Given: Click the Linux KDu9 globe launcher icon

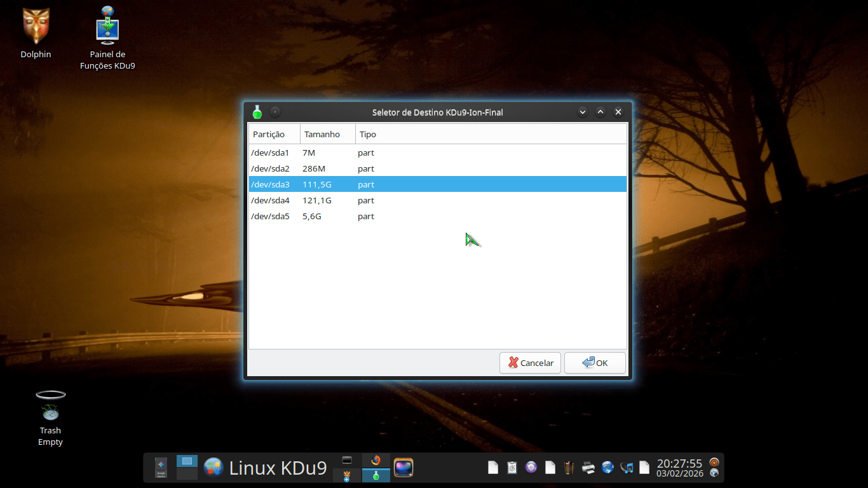Looking at the screenshot, I should tap(214, 468).
